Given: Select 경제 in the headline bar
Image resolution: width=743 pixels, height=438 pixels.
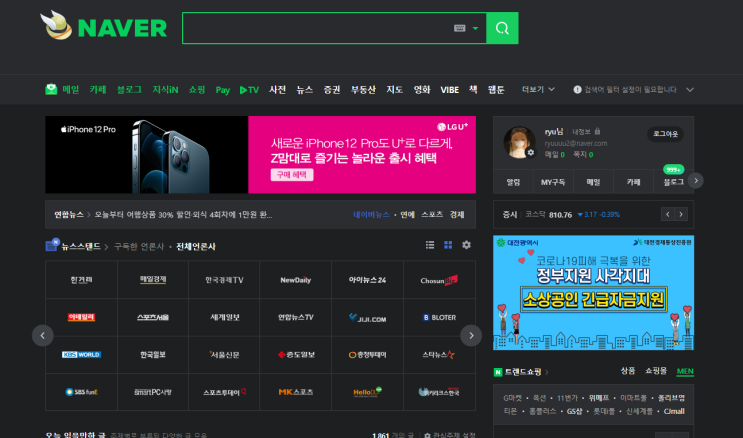Looking at the screenshot, I should [457, 215].
